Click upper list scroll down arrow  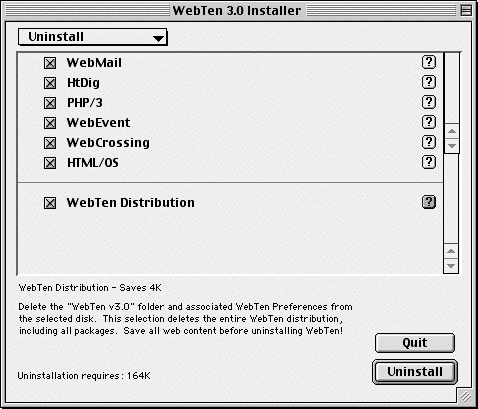click(452, 146)
